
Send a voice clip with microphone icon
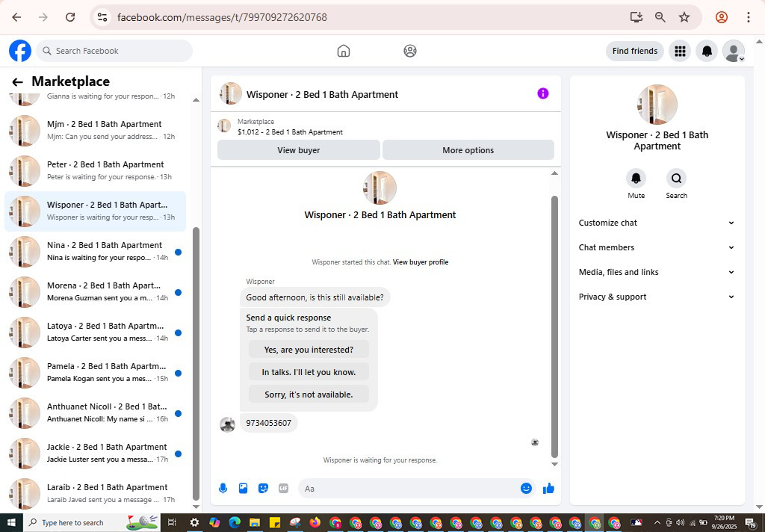click(223, 488)
